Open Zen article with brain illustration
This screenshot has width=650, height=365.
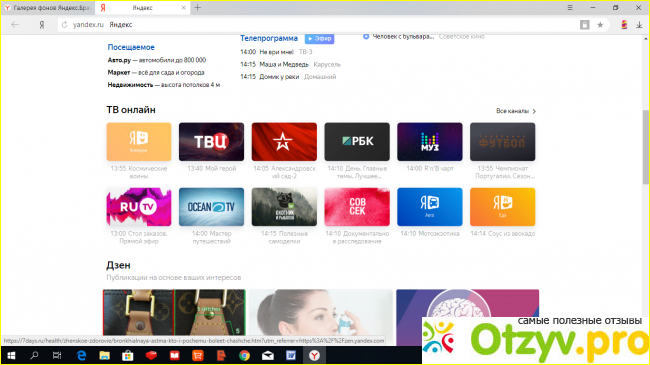(x=468, y=303)
